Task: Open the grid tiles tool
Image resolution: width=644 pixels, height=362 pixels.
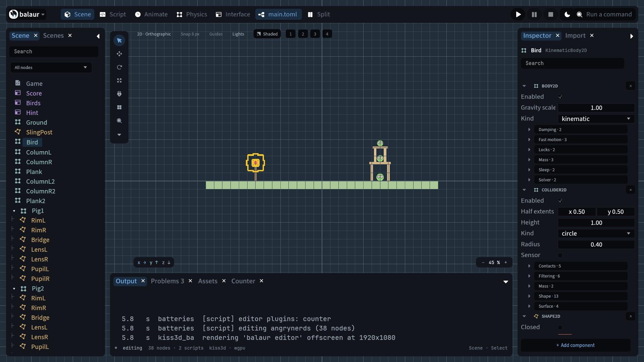Action: tap(119, 108)
